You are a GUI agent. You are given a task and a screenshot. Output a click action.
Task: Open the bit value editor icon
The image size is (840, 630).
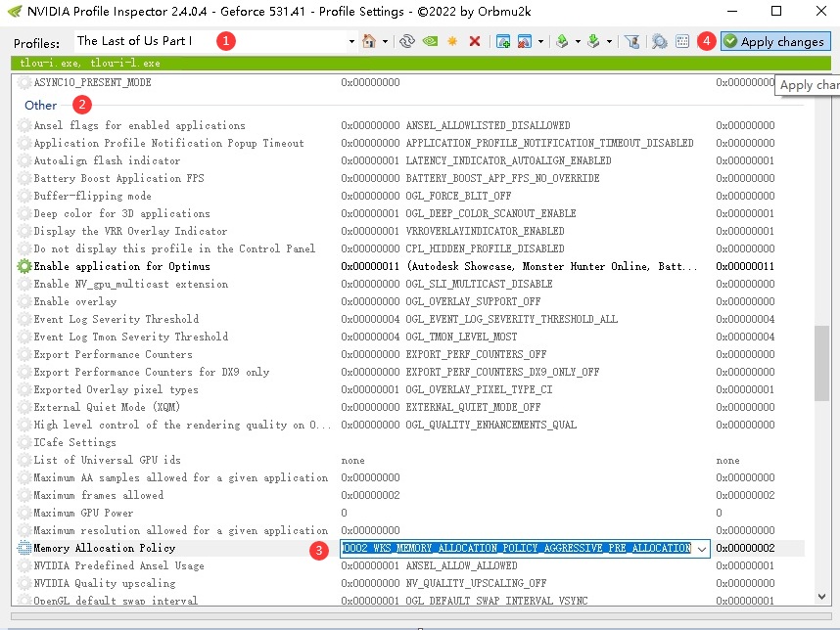[682, 41]
